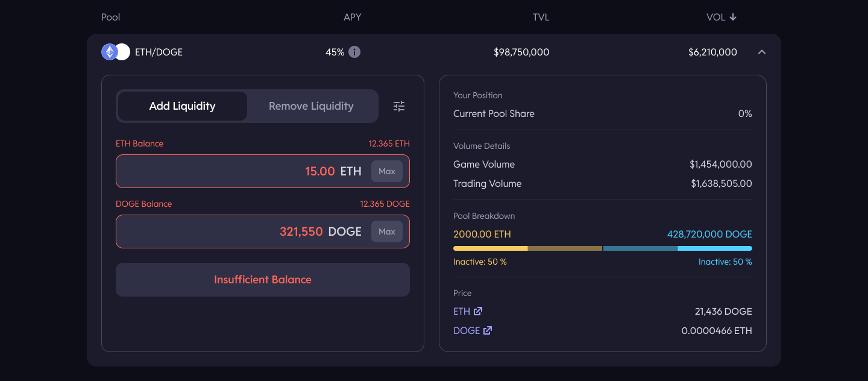The image size is (868, 381).
Task: Open the ETH price external link icon
Action: (478, 311)
